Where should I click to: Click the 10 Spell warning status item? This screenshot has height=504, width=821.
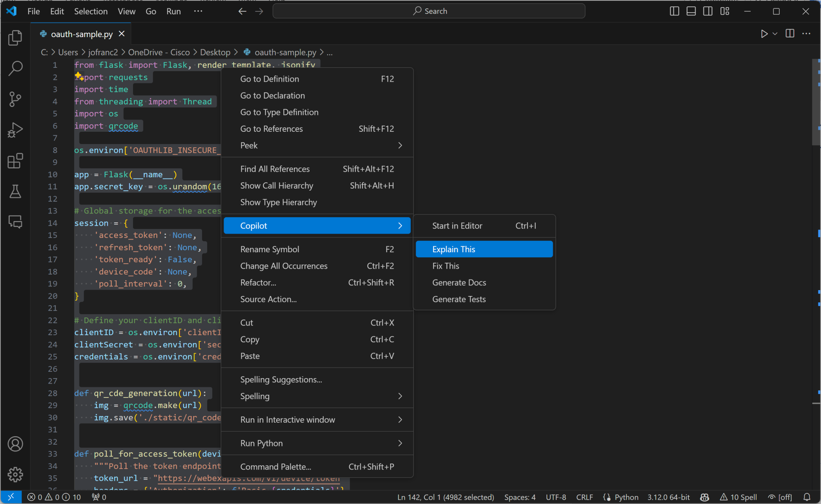[738, 497]
